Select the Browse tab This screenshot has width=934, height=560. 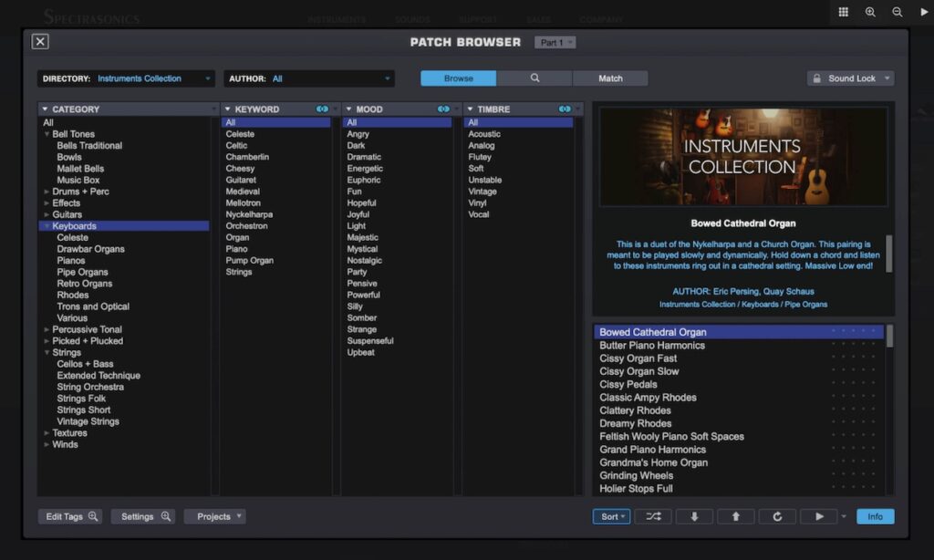pyautogui.click(x=458, y=78)
